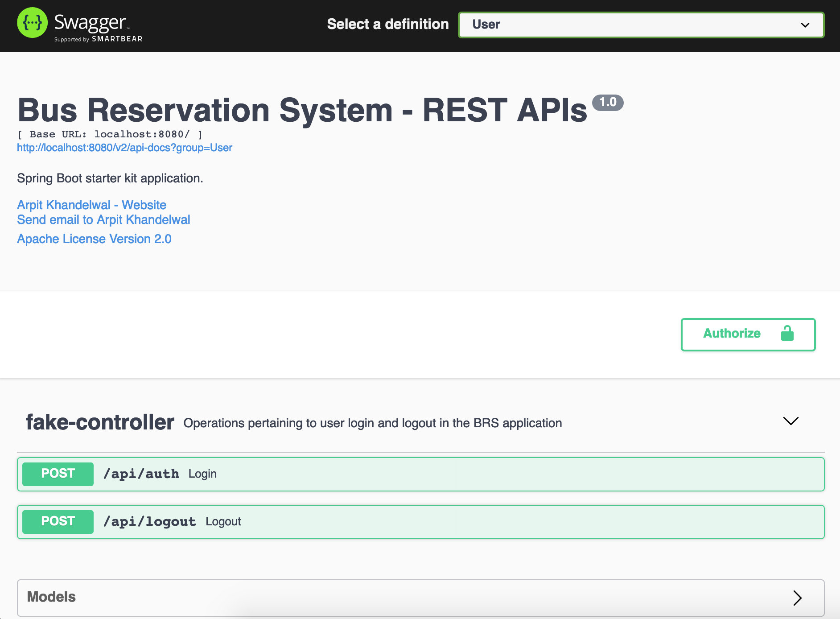Viewport: 840px width, 619px height.
Task: Click the fake-controller operations description text
Action: tap(373, 423)
